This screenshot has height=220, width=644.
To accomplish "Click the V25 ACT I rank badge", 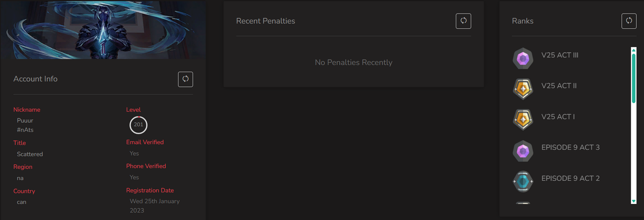I will [523, 120].
